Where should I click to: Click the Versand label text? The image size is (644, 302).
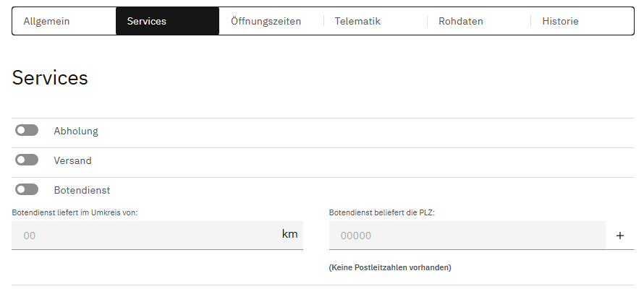(72, 160)
